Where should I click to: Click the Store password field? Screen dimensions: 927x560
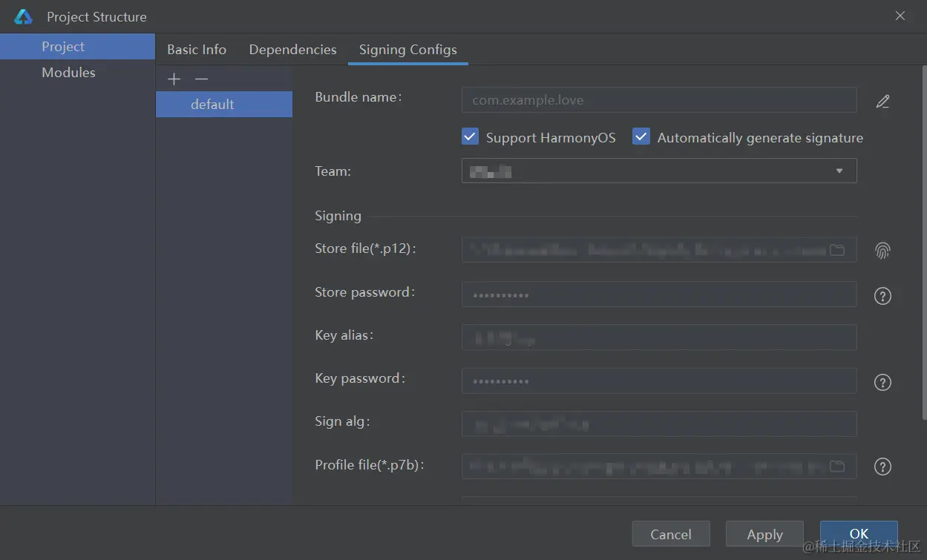click(659, 294)
